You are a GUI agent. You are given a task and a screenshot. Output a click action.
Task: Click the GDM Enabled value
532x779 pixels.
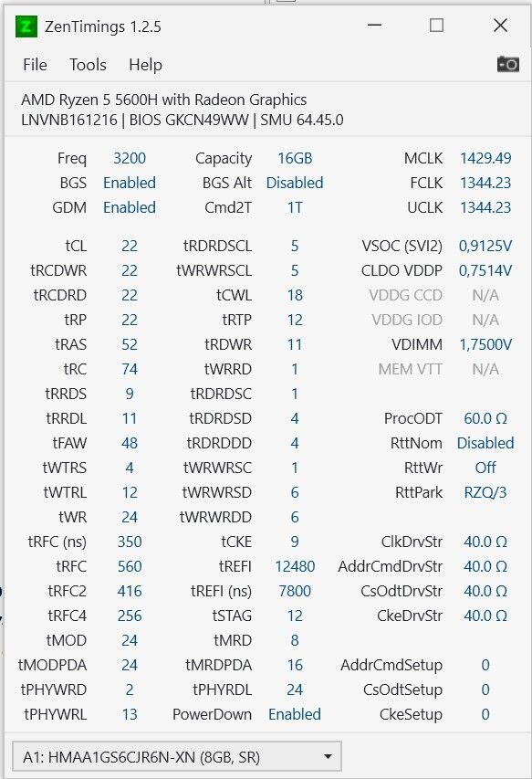(x=130, y=207)
